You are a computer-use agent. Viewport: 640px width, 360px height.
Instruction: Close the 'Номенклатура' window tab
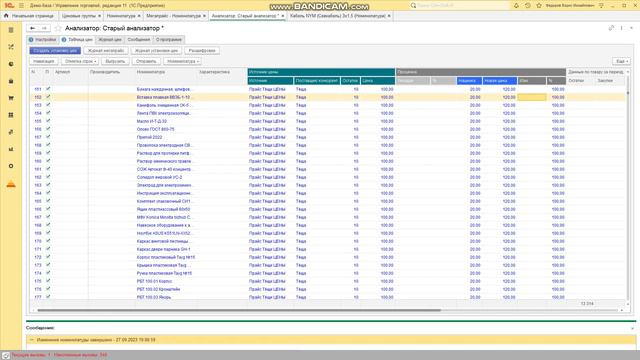[x=139, y=16]
